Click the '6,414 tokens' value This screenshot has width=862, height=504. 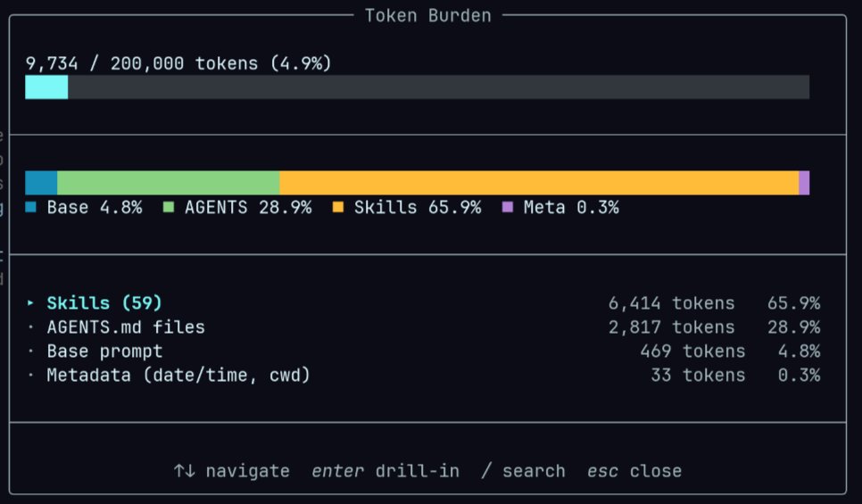[671, 303]
